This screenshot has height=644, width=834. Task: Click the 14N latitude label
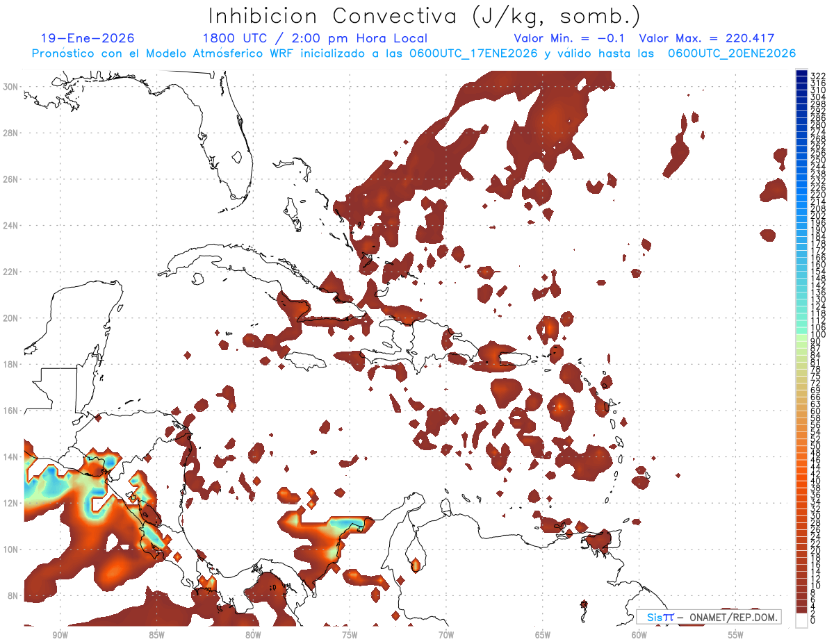tap(11, 456)
